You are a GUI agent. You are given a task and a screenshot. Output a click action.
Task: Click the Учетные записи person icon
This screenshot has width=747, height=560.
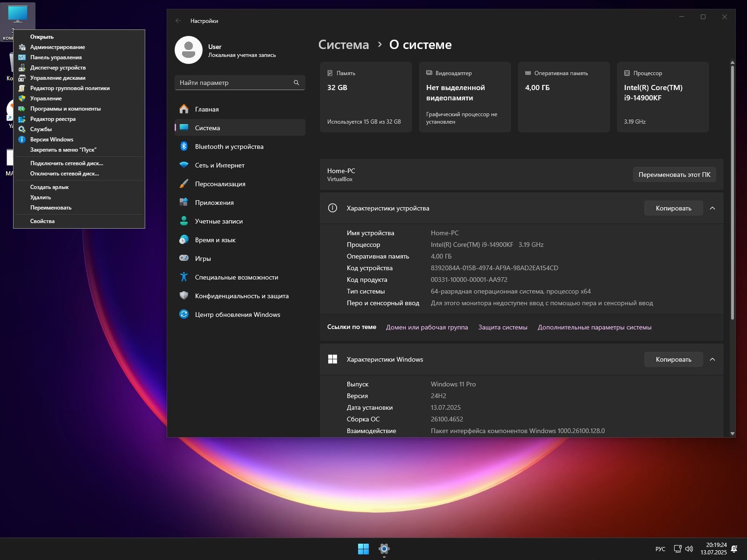pos(184,221)
